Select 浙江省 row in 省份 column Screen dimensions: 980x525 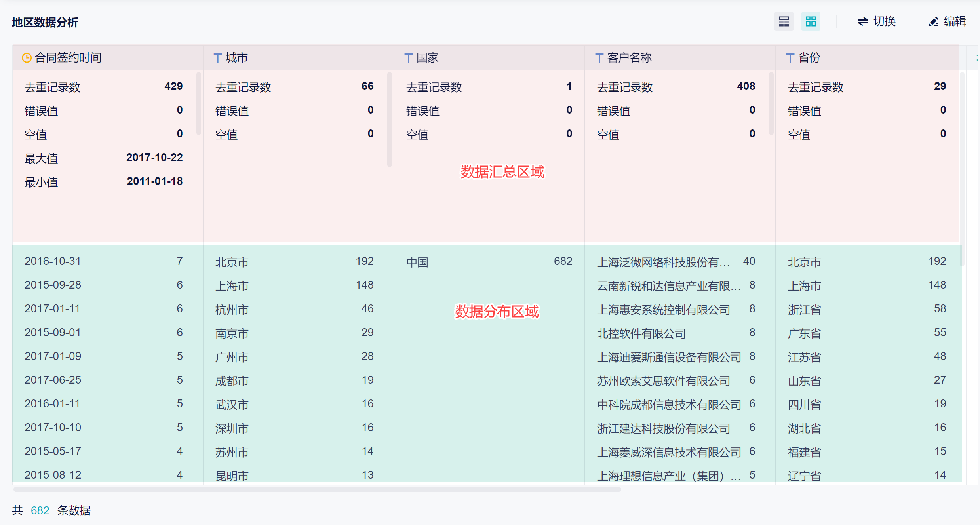point(804,309)
